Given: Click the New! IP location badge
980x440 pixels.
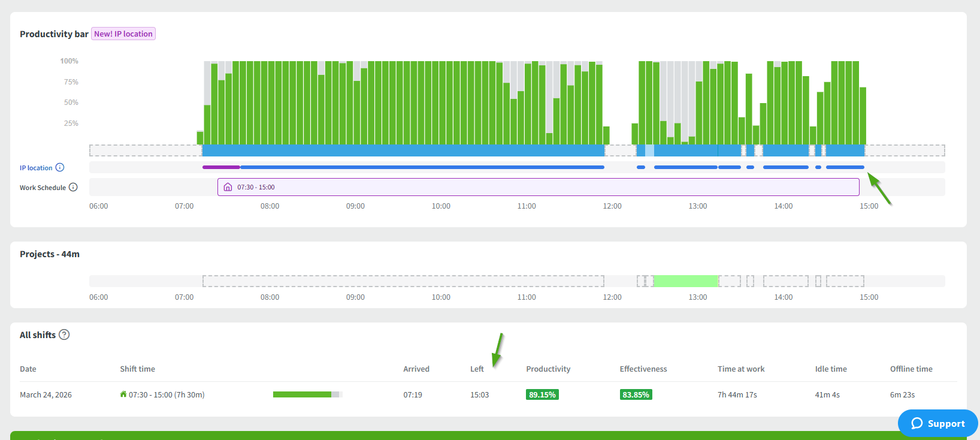Looking at the screenshot, I should click(x=123, y=34).
